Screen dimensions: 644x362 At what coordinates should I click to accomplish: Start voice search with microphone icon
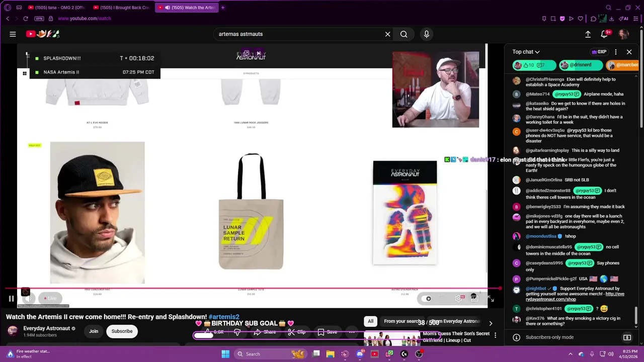(427, 34)
